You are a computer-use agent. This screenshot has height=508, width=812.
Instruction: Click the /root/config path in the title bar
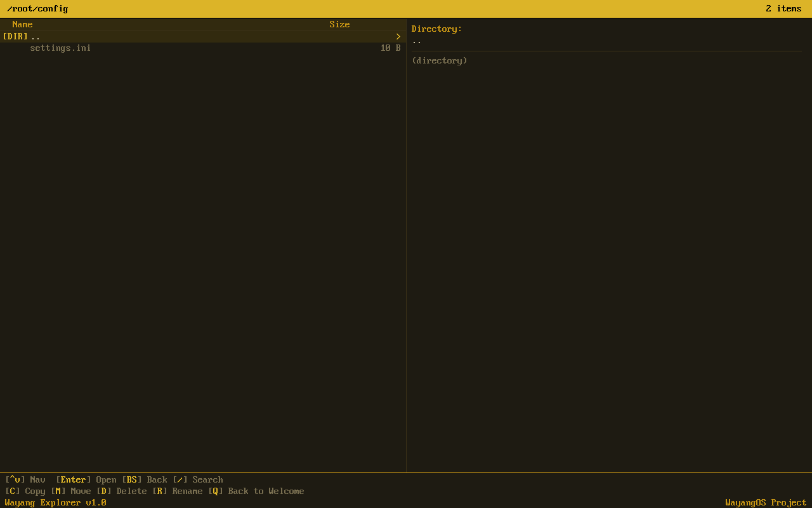[36, 8]
